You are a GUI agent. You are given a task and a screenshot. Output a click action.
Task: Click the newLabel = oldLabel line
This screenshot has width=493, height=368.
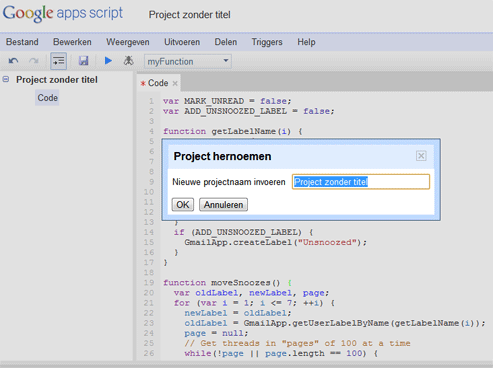tap(238, 313)
